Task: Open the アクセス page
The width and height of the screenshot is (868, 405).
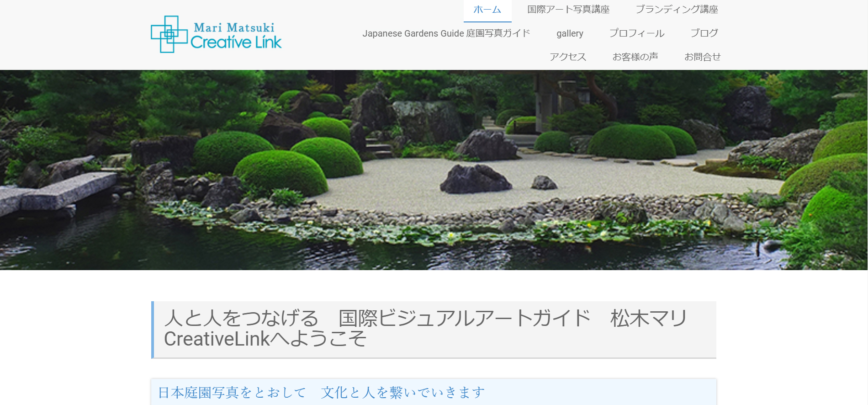Action: 567,57
